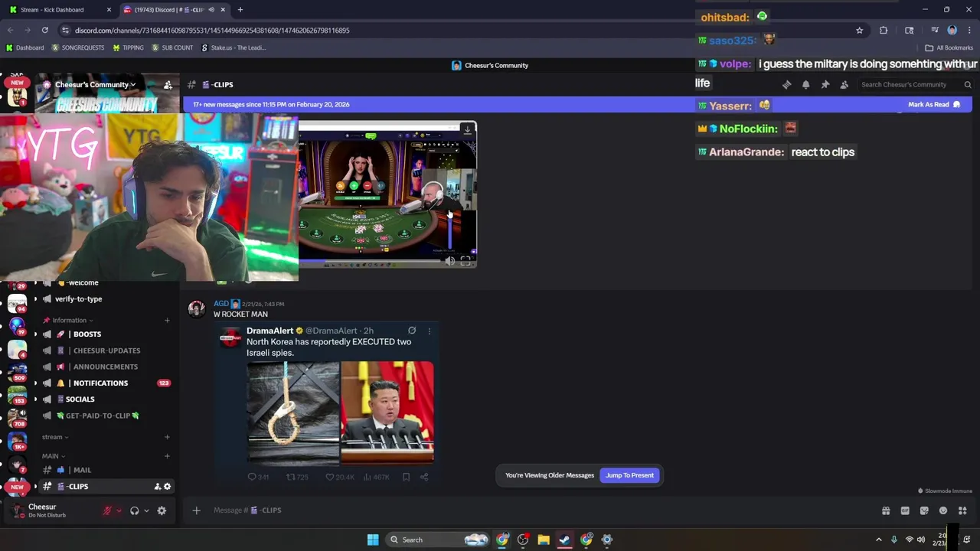Download the blackjack clip video
The width and height of the screenshot is (980, 551).
point(467,130)
